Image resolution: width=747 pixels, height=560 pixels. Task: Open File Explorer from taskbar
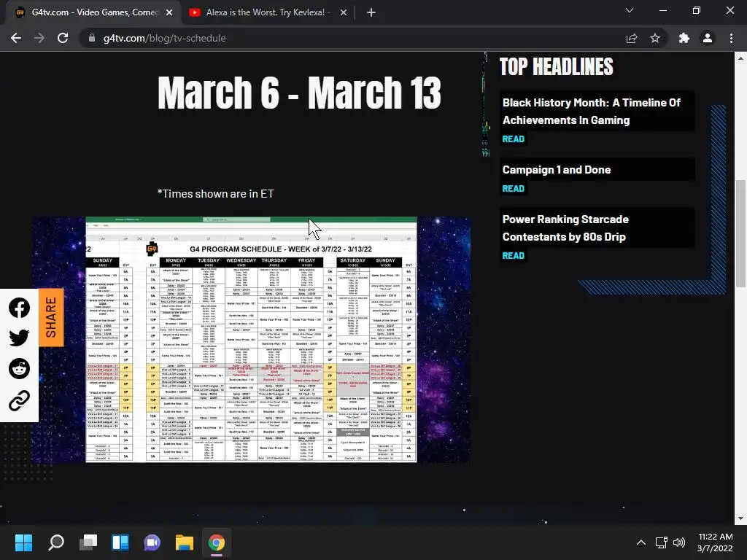[x=185, y=542]
